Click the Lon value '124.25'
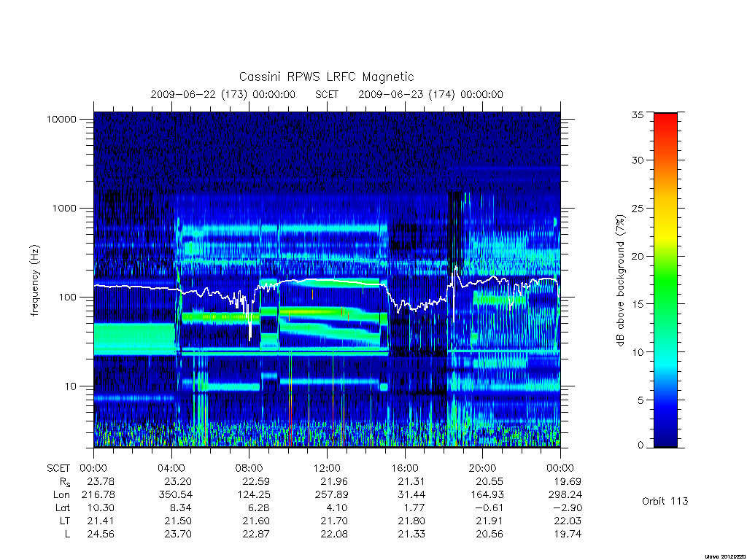Image resolution: width=747 pixels, height=560 pixels. 253,495
